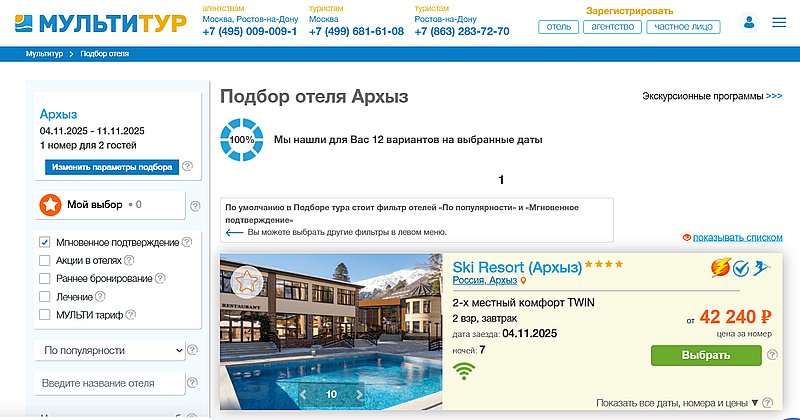Click the 100% search progress indicator
Screen dimensions: 800x420
tap(242, 140)
